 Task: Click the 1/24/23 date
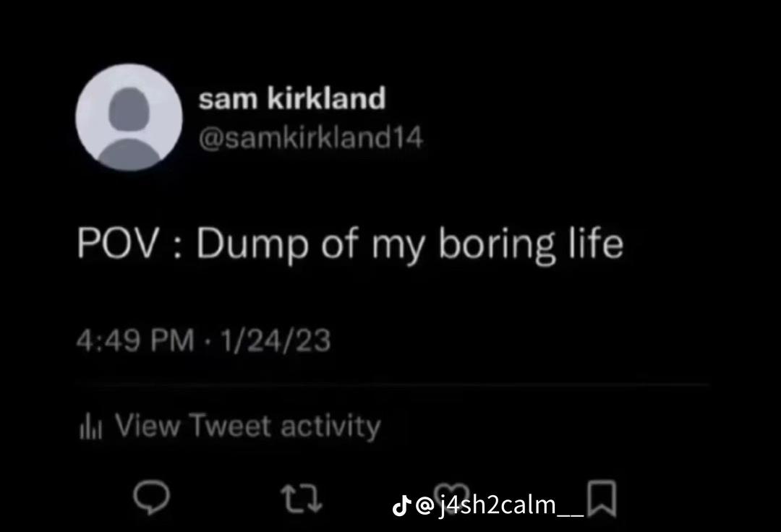click(276, 340)
